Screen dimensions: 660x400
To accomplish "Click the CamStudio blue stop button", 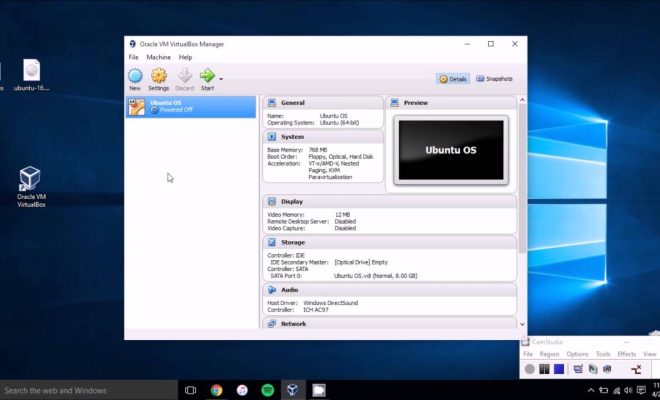I will click(x=559, y=369).
